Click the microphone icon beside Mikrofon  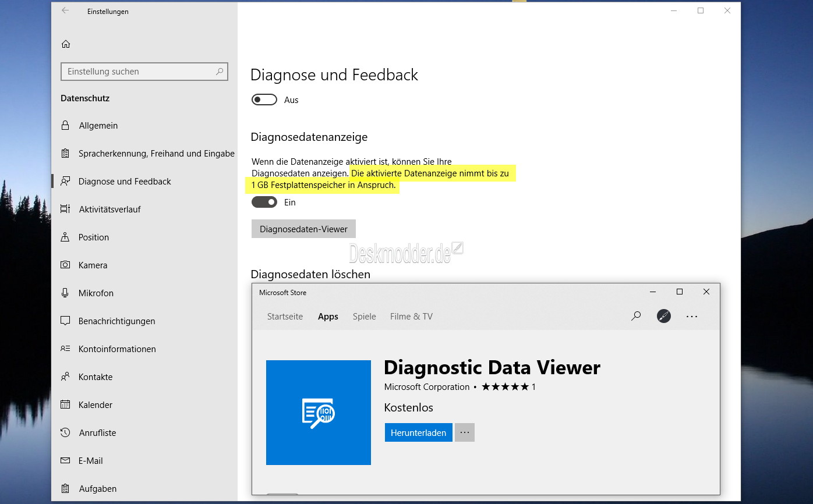pos(66,293)
